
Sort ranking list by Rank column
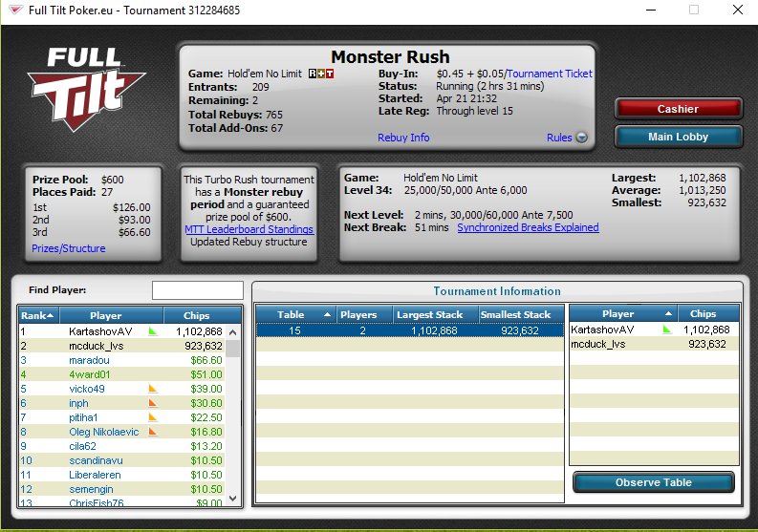(38, 315)
